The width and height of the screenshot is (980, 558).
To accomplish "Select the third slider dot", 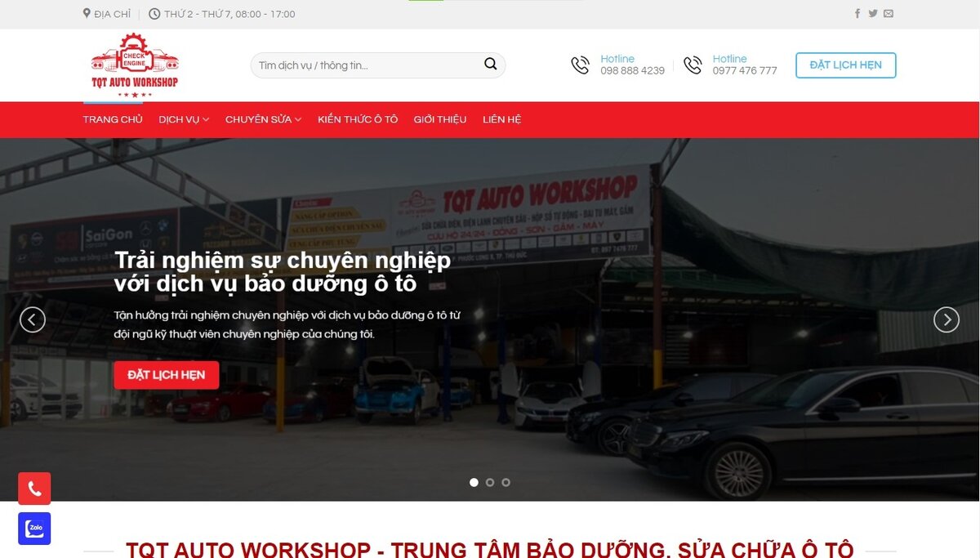I will point(506,482).
